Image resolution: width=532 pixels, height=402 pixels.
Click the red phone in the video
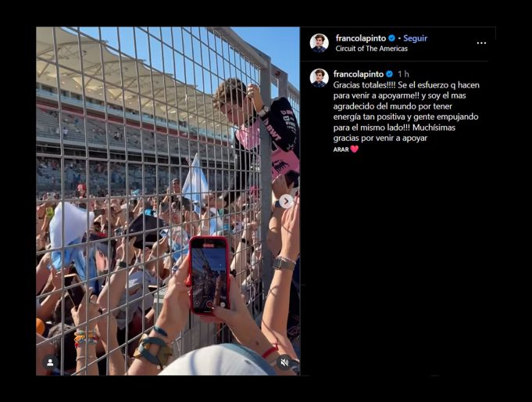(209, 275)
